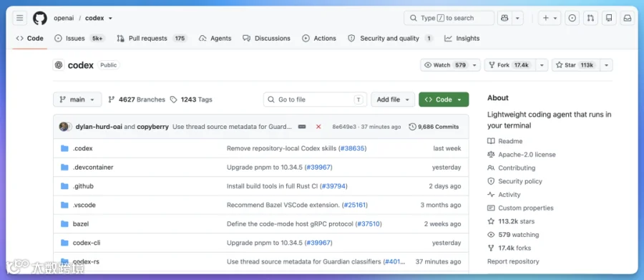Expand the Fork options caret
Screen dimensions: 644x280
tap(542, 65)
